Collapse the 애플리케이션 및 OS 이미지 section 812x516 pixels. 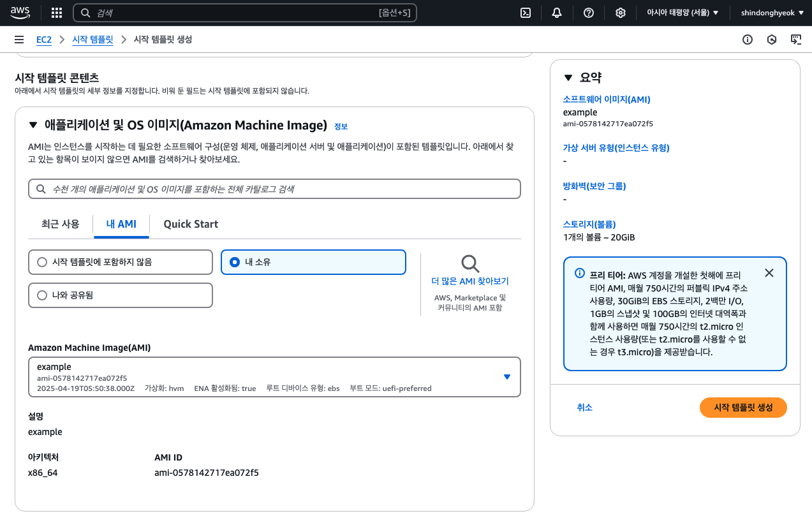[x=33, y=125]
